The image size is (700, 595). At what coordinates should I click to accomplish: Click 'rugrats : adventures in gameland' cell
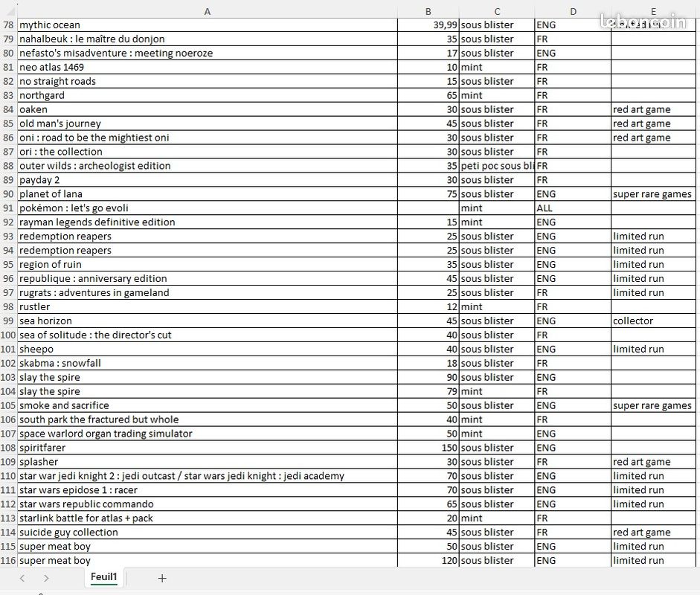207,293
